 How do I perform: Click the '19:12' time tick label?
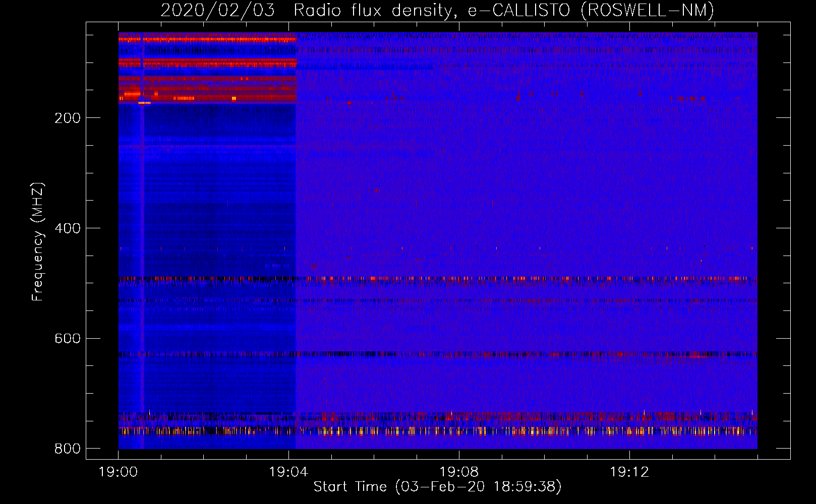coord(629,472)
